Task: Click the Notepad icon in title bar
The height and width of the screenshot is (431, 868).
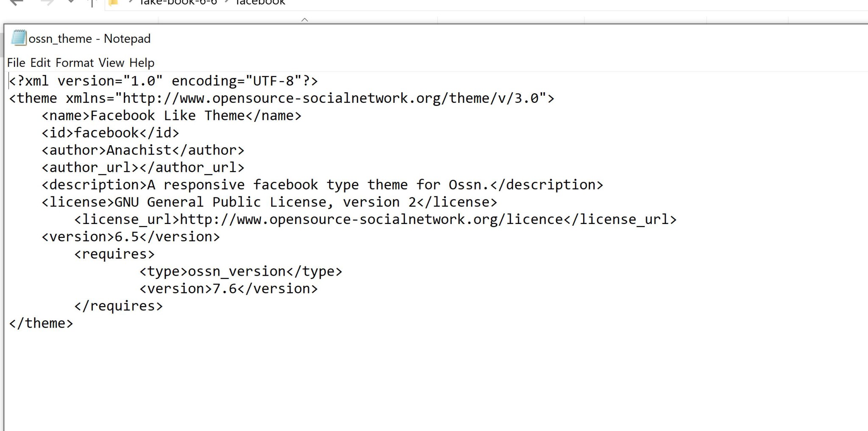Action: click(x=19, y=38)
